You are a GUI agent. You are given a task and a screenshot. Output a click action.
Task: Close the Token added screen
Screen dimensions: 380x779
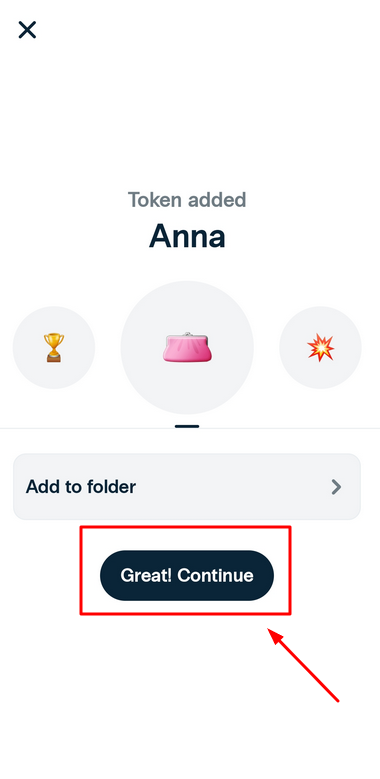(27, 30)
